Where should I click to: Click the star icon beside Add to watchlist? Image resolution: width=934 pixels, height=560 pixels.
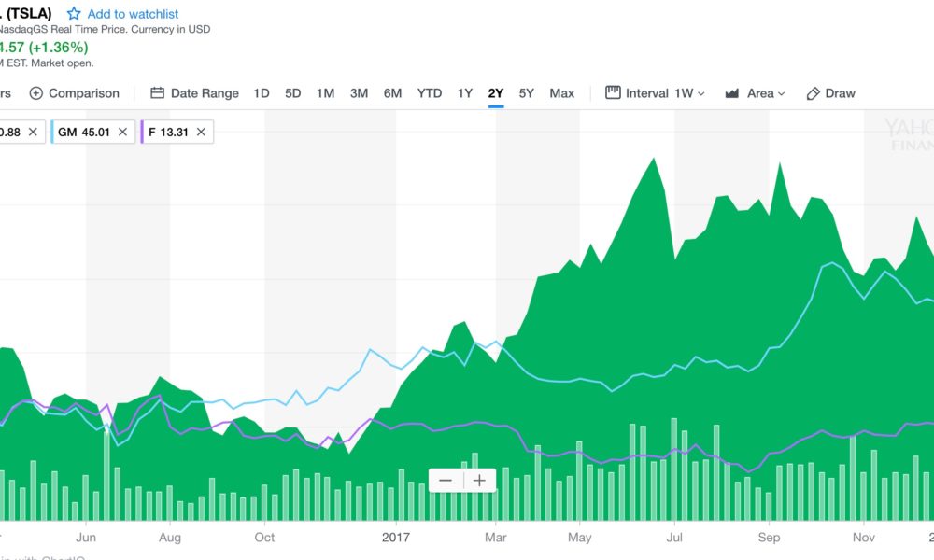coord(74,14)
